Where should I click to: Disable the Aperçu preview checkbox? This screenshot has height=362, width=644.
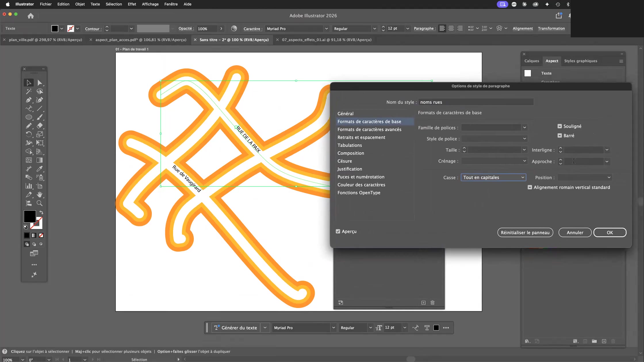coord(338,232)
